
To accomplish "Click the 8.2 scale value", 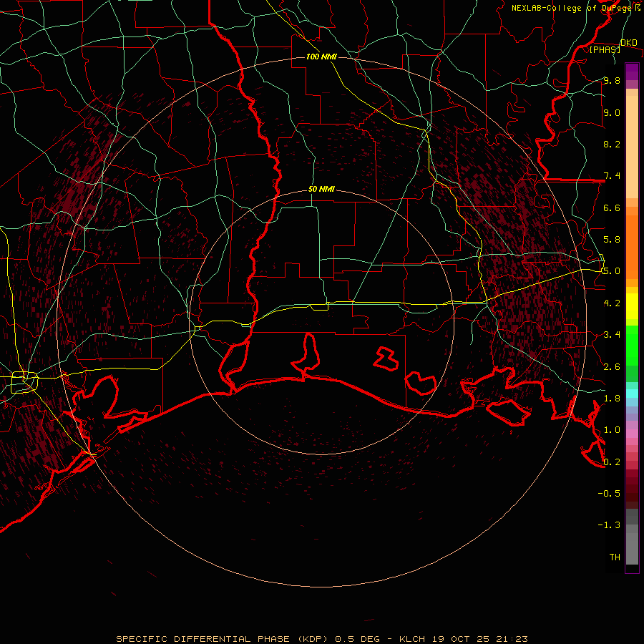I will [x=612, y=144].
